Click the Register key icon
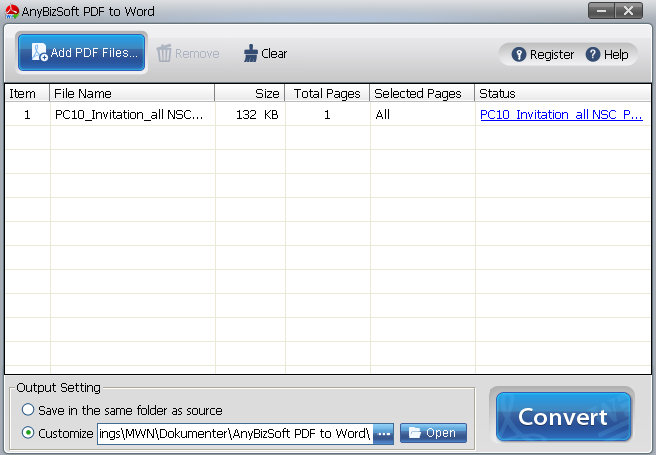This screenshot has height=455, width=656. click(519, 54)
